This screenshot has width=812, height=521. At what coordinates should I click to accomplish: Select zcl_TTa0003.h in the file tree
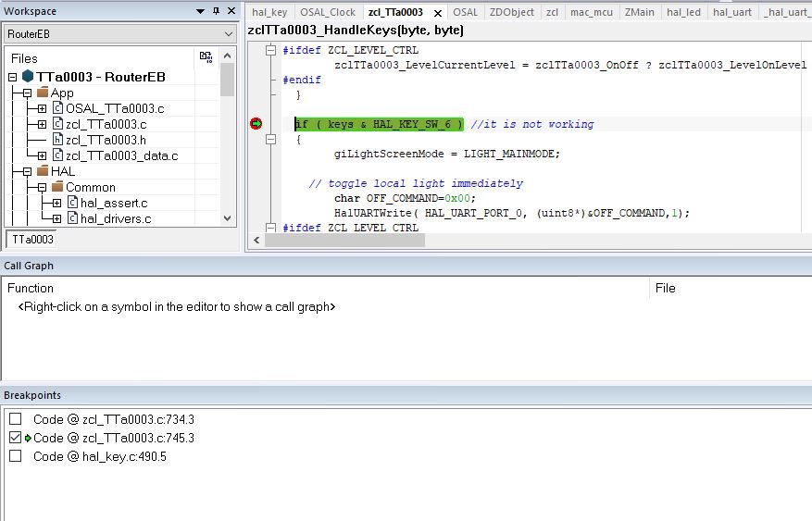click(106, 140)
